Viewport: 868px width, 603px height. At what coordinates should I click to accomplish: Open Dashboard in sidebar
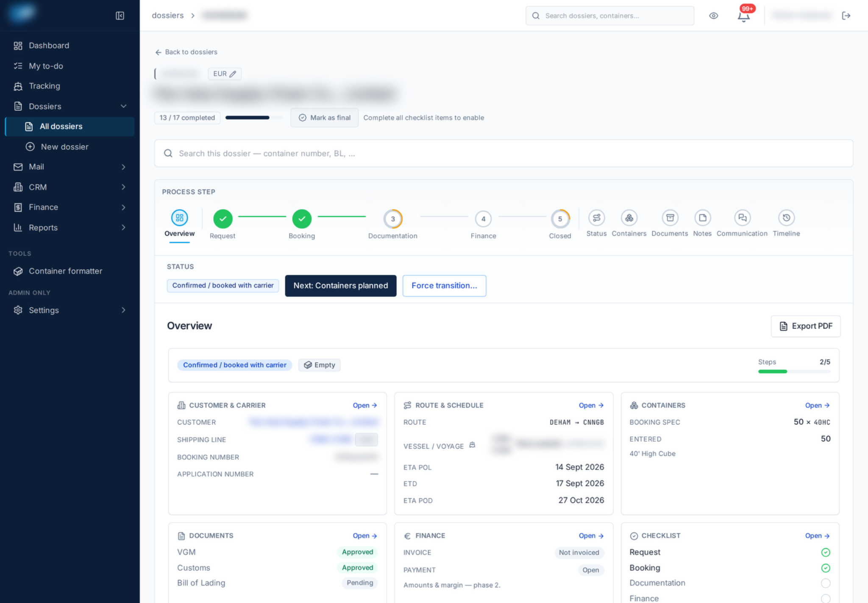pyautogui.click(x=70, y=45)
